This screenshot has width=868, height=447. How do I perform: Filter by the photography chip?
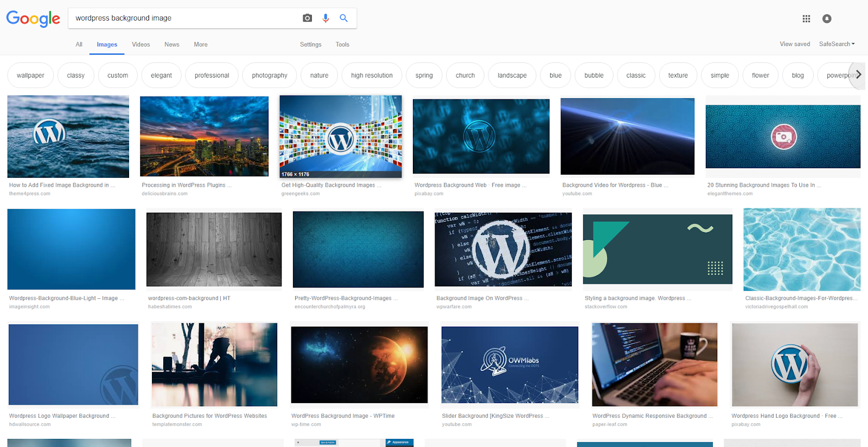click(x=270, y=75)
